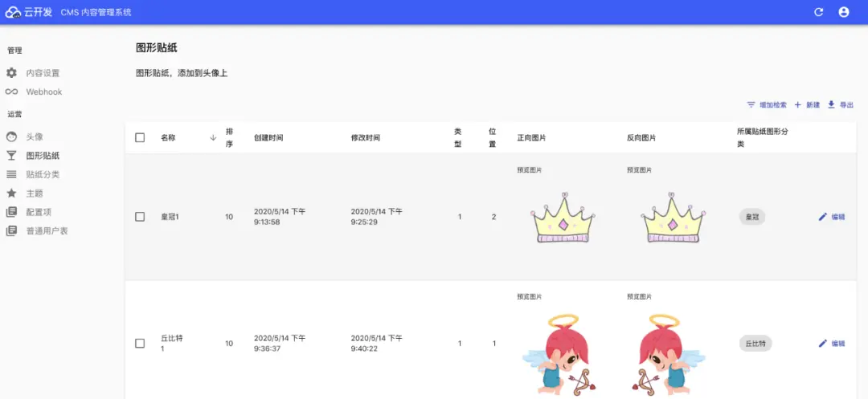Click the 丘比特 category chip
Screen dimensions: 868x399
[x=755, y=343]
